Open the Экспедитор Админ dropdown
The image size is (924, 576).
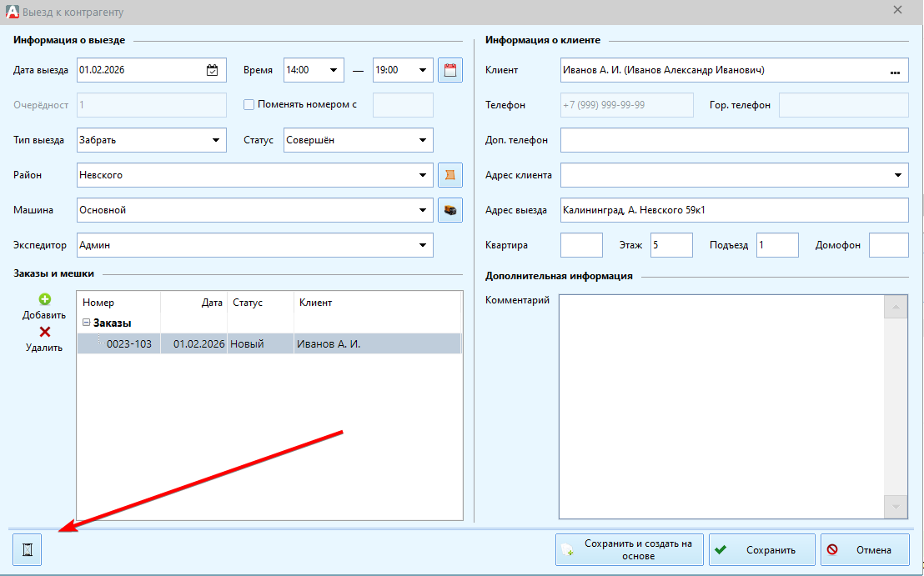[x=423, y=245]
